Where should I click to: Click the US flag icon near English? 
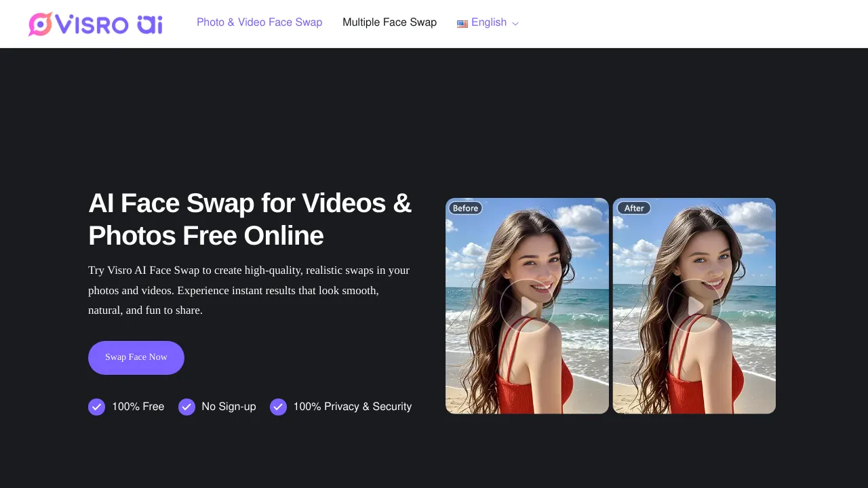click(x=462, y=23)
